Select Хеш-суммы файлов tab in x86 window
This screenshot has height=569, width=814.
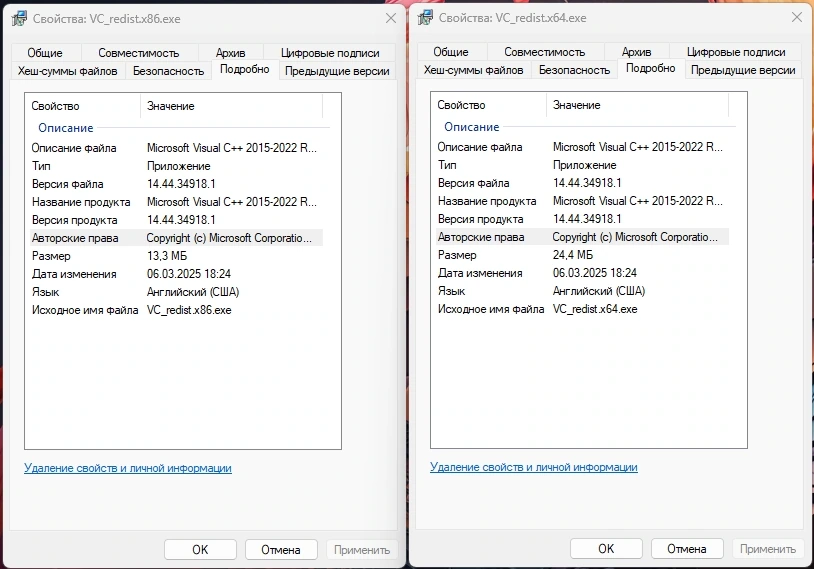tap(67, 71)
